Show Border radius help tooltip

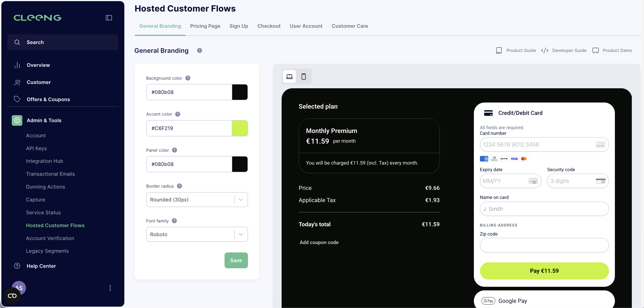tap(179, 186)
